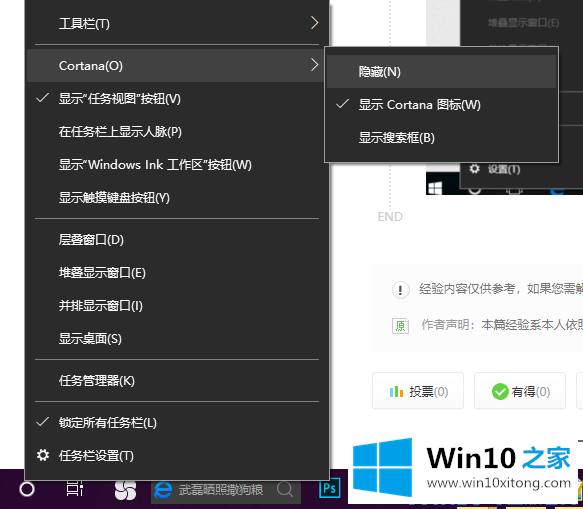Click the 武磊晒照撒狗粮 taskbar search box
The width and height of the screenshot is (583, 509).
click(226, 490)
